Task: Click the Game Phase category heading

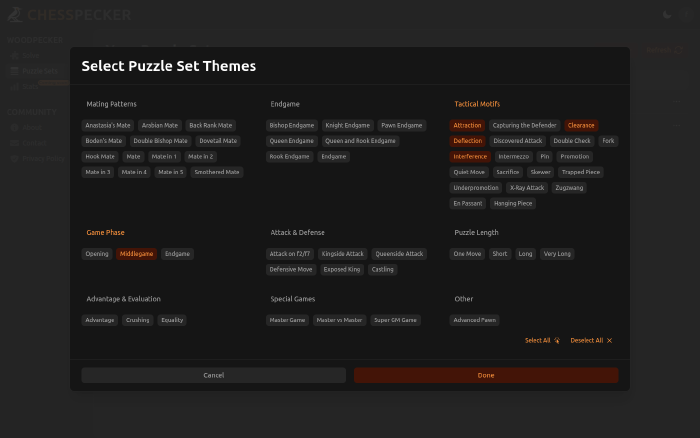Action: [105, 232]
